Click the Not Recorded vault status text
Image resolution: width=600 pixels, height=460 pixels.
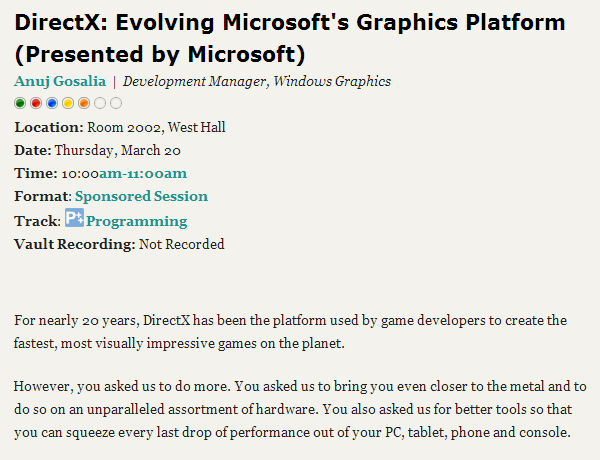click(x=182, y=244)
